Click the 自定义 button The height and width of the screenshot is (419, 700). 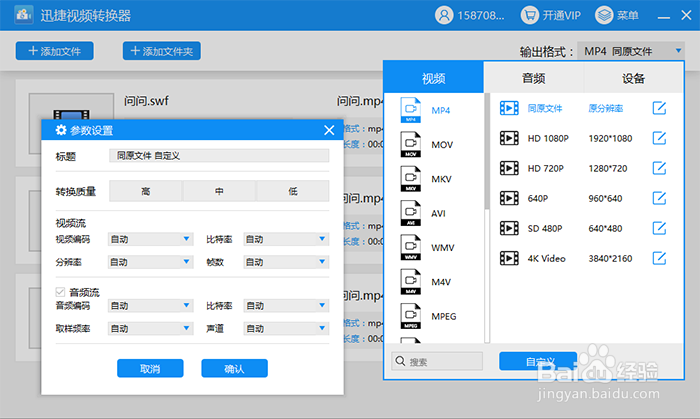[x=538, y=361]
